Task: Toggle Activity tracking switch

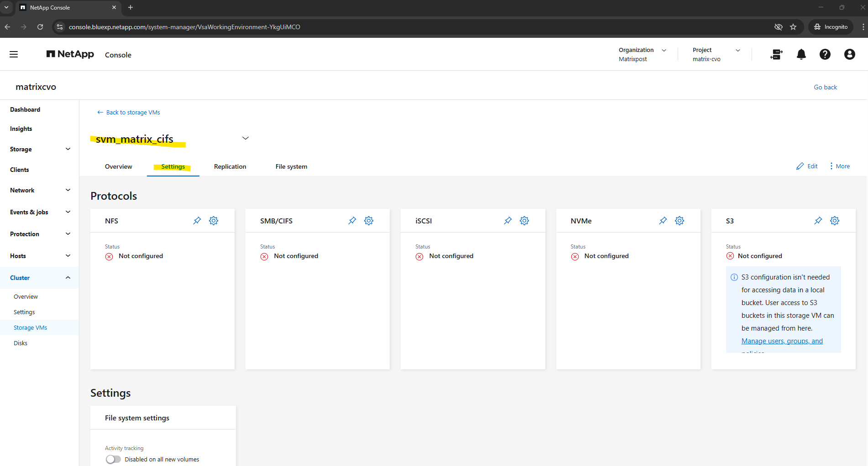Action: click(113, 459)
